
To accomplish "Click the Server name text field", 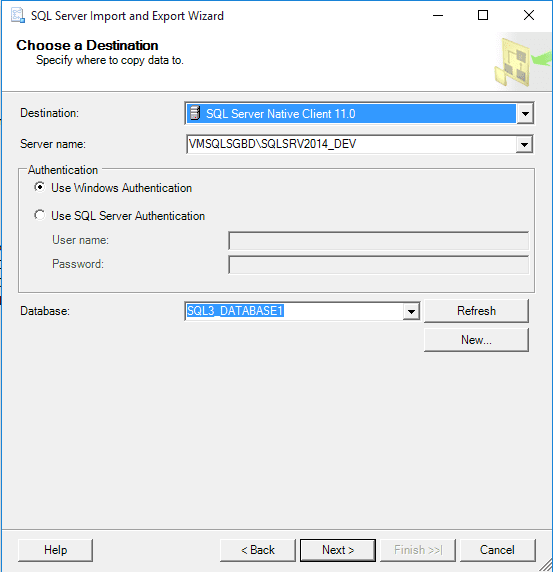I will (351, 144).
